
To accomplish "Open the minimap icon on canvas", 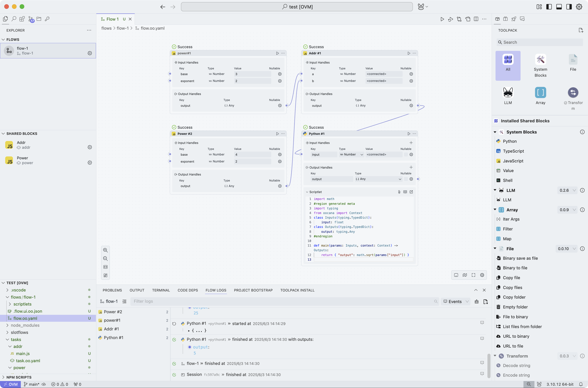I will click(x=465, y=275).
